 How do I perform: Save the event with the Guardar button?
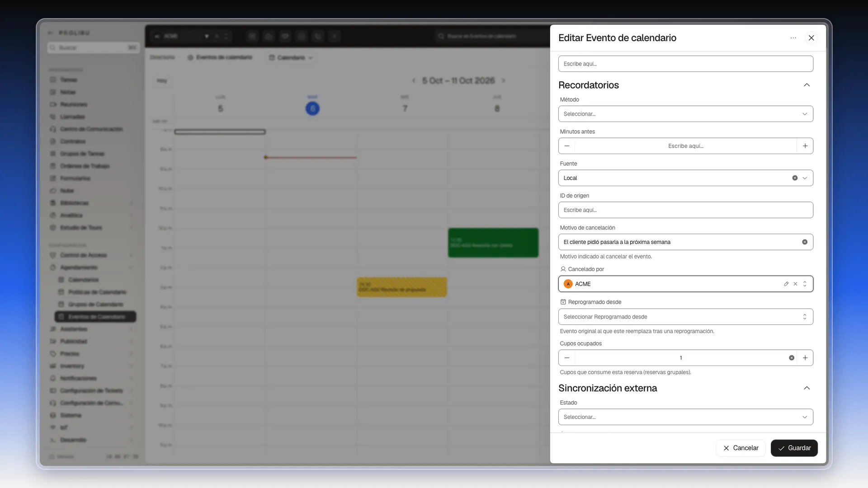point(794,448)
